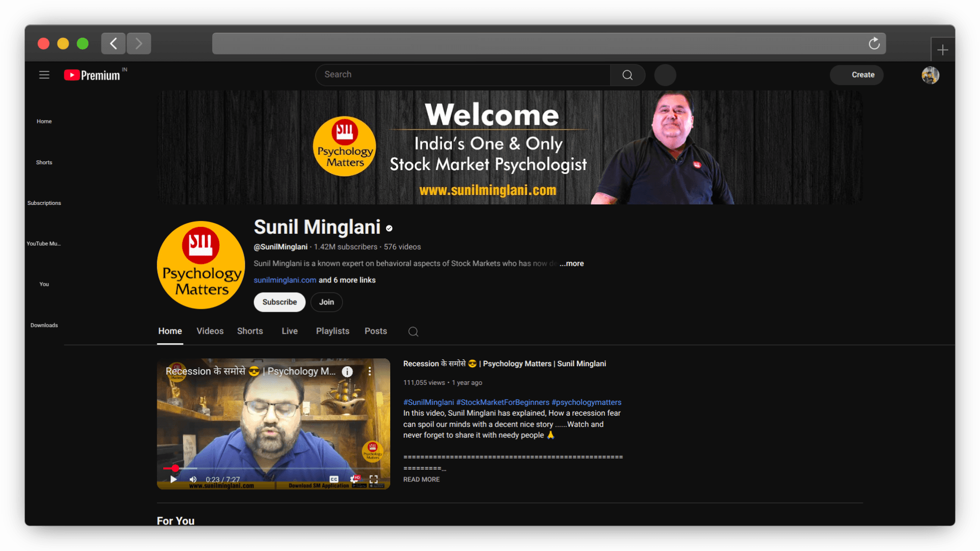Open the #psychologymatters hashtag
This screenshot has height=551, width=980.
tap(586, 402)
